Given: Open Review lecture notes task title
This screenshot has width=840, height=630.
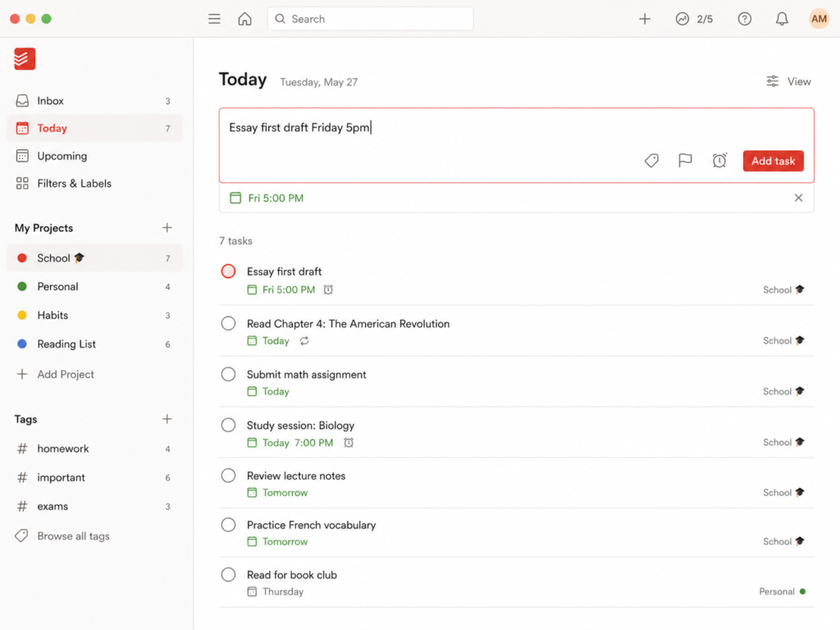Looking at the screenshot, I should pyautogui.click(x=296, y=476).
